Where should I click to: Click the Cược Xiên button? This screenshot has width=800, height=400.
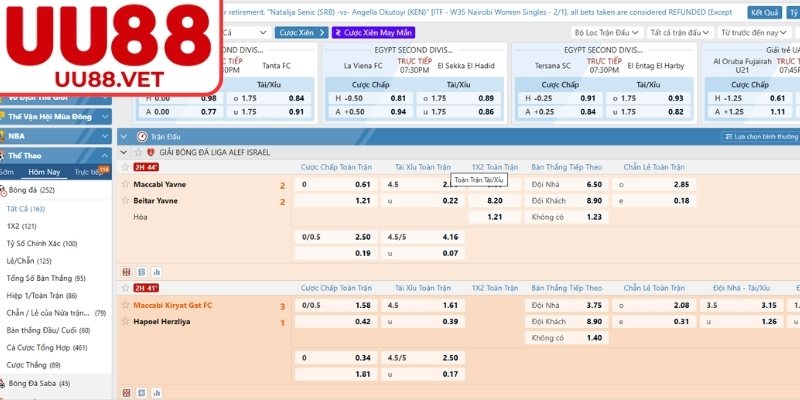[302, 33]
